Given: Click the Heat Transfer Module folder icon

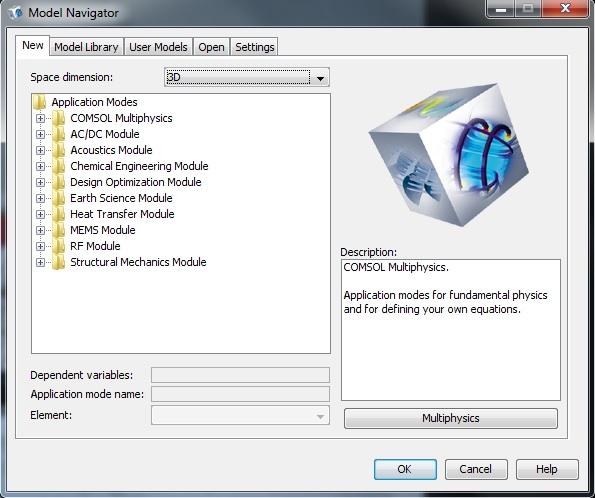Looking at the screenshot, I should (x=58, y=214).
